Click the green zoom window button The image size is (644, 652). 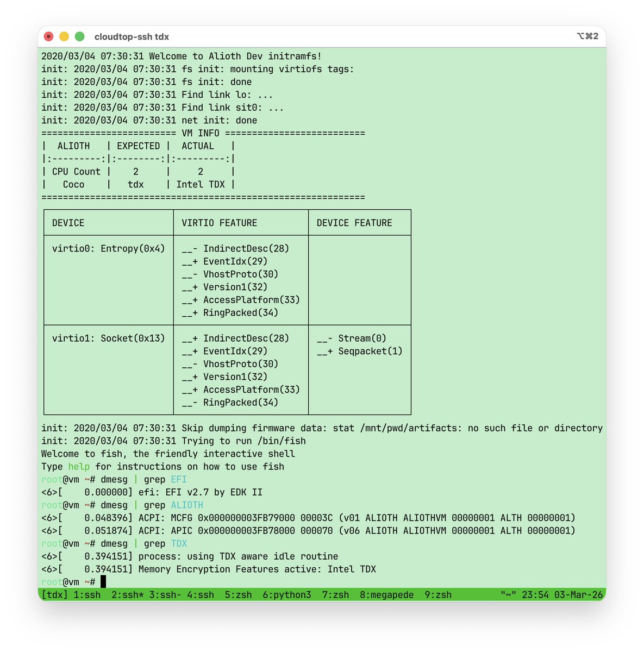click(79, 36)
